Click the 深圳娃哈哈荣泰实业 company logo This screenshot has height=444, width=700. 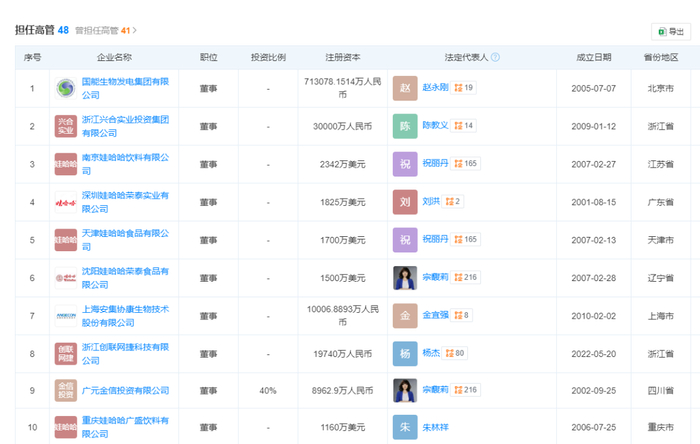(66, 203)
